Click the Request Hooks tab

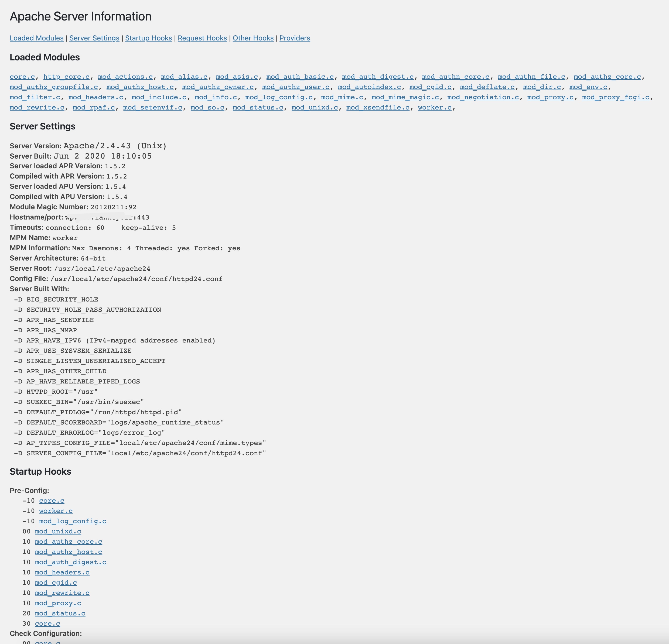[202, 38]
